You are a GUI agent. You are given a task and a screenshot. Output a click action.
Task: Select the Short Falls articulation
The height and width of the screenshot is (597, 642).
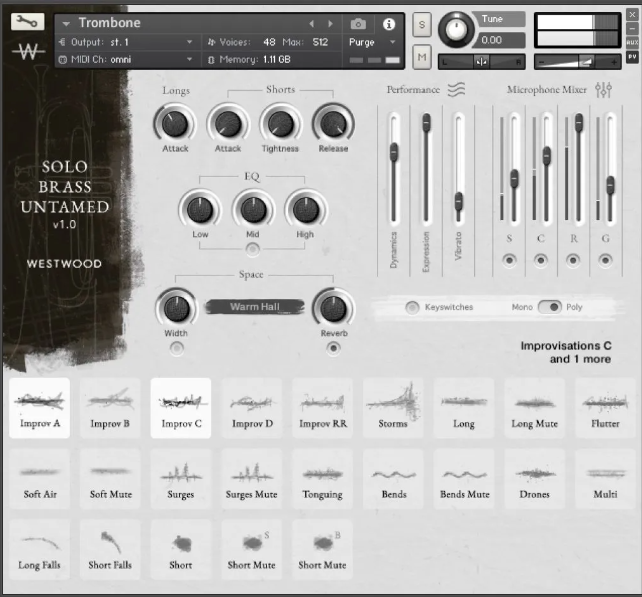point(110,549)
